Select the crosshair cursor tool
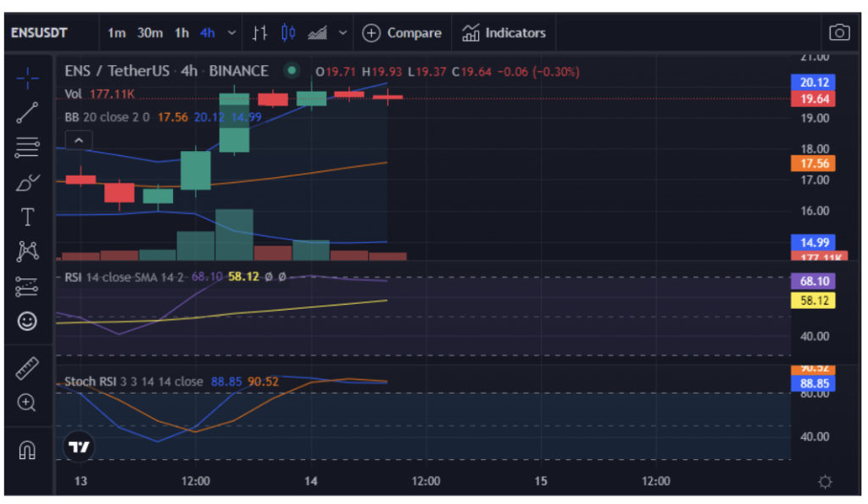 tap(27, 79)
